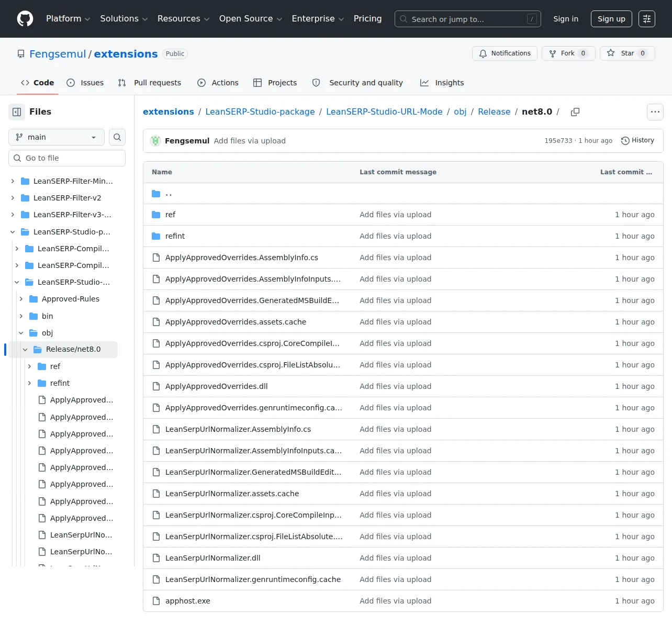Open the Solutions dropdown menu

(124, 19)
